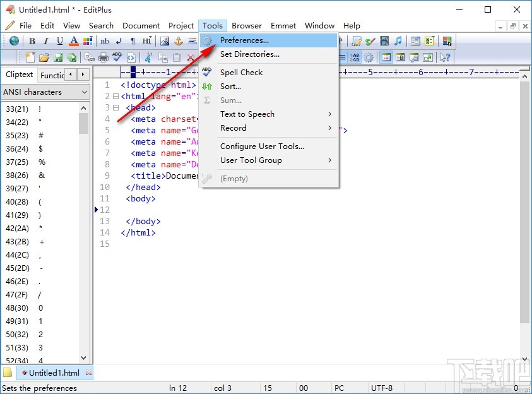
Task: Choose Set Directories... menu entry
Action: pos(268,54)
